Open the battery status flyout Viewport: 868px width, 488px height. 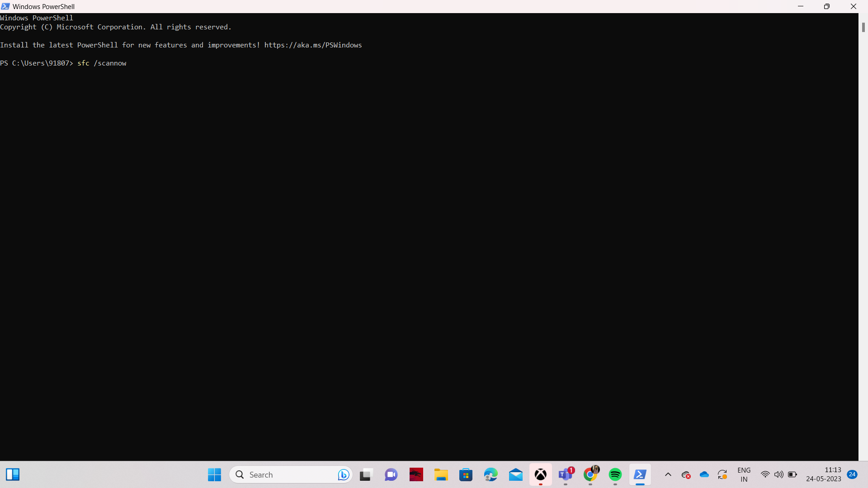(x=793, y=474)
